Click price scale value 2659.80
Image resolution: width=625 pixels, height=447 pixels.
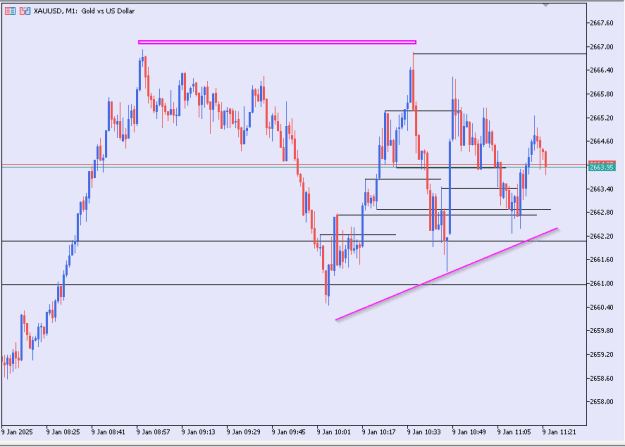click(601, 331)
